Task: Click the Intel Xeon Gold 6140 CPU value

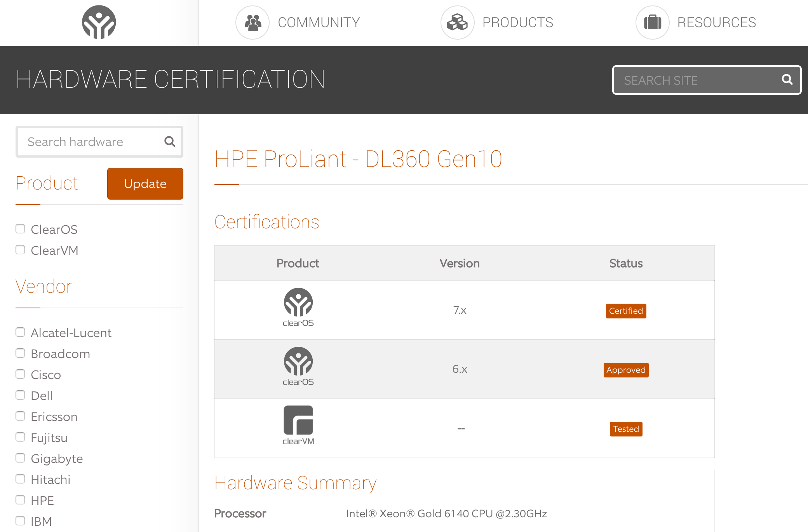Action: point(446,513)
